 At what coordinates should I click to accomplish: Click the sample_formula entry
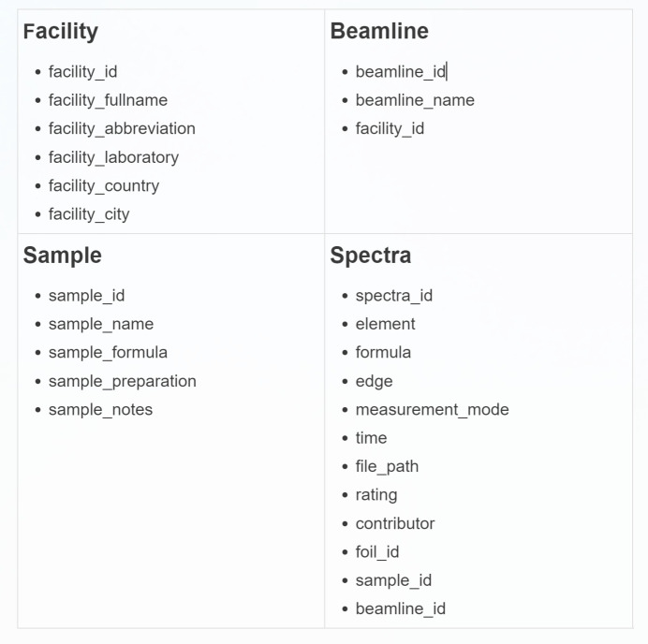(108, 353)
